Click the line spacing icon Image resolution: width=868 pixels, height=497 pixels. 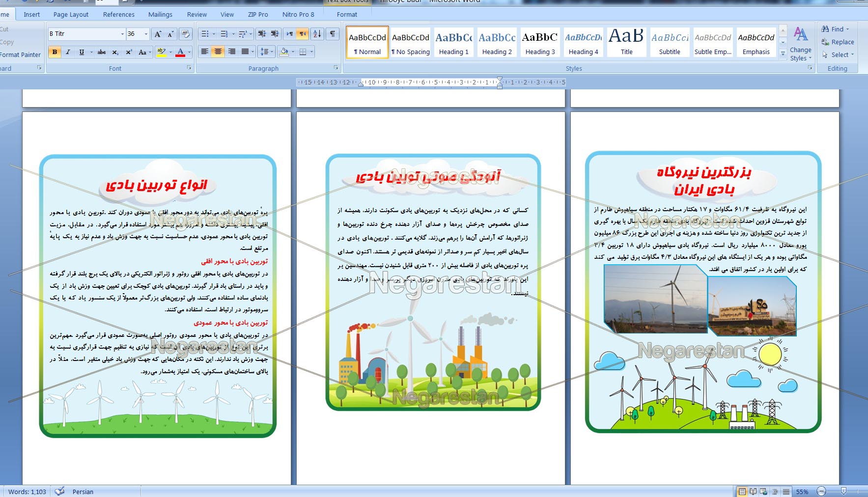[x=264, y=52]
